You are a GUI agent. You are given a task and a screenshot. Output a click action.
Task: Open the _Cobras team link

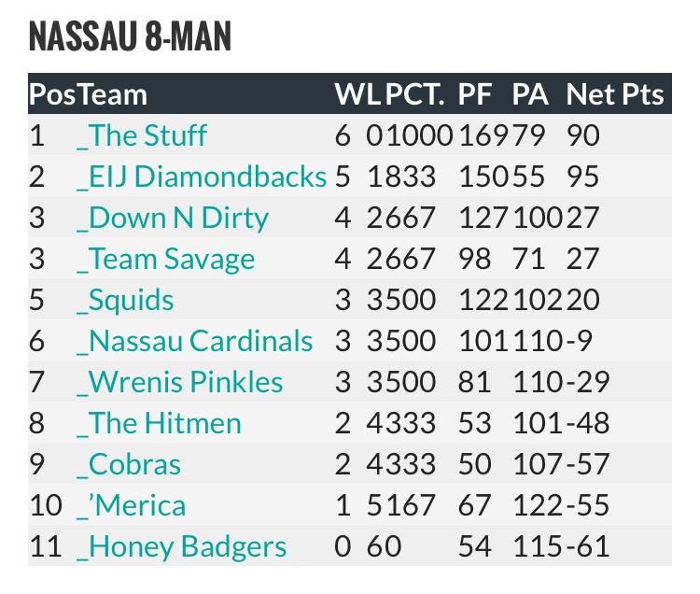pyautogui.click(x=129, y=464)
